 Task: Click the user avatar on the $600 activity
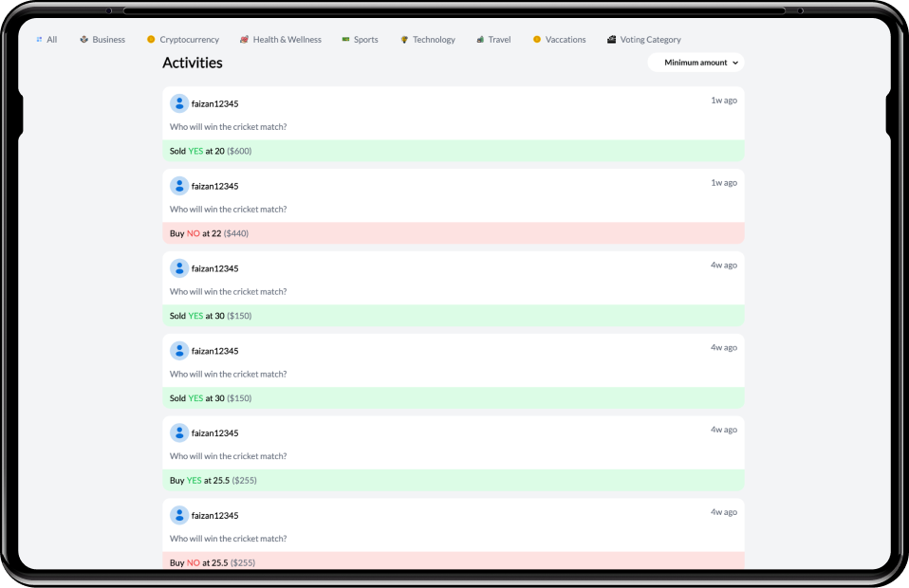178,103
